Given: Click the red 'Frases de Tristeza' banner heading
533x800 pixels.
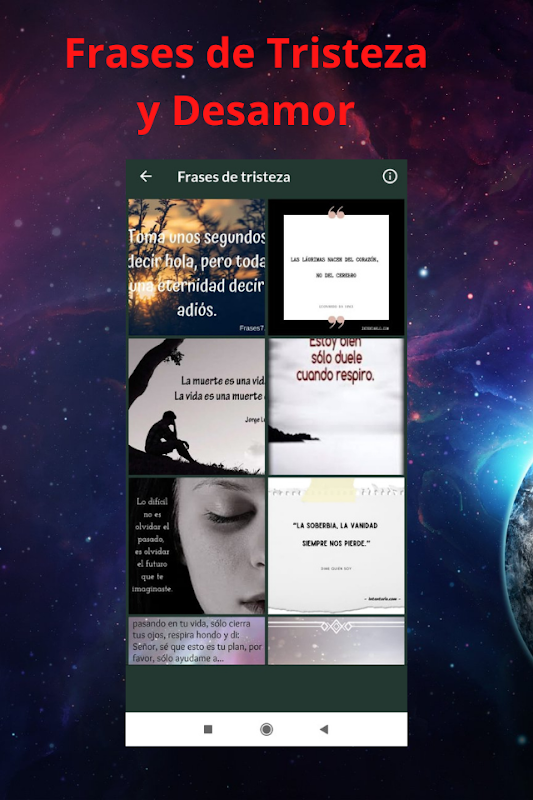Looking at the screenshot, I should [246, 53].
